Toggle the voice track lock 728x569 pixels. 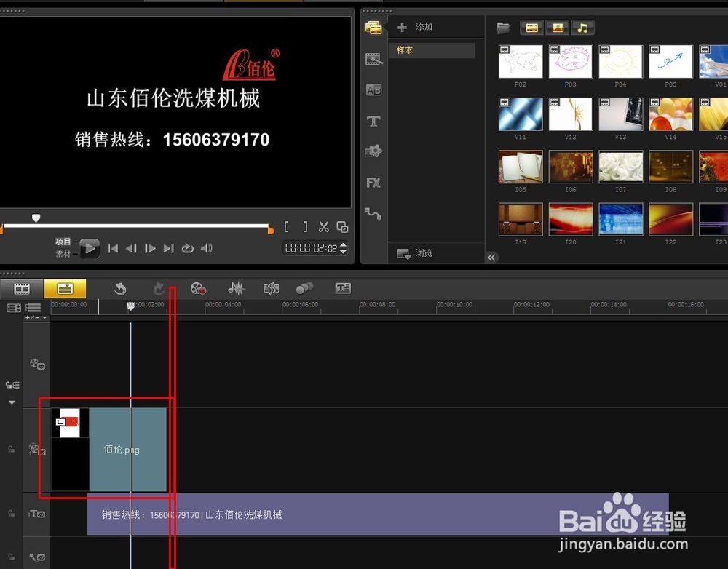coord(11,557)
